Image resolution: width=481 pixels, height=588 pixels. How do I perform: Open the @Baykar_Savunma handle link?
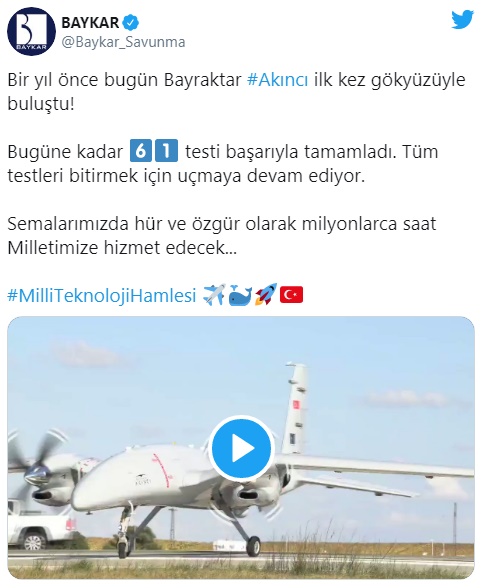tap(123, 42)
